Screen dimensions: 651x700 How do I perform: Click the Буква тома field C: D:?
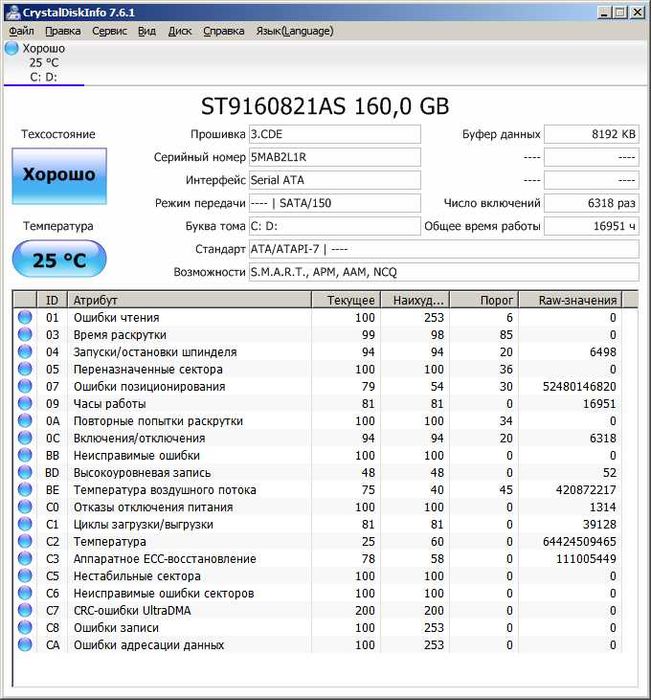[334, 226]
